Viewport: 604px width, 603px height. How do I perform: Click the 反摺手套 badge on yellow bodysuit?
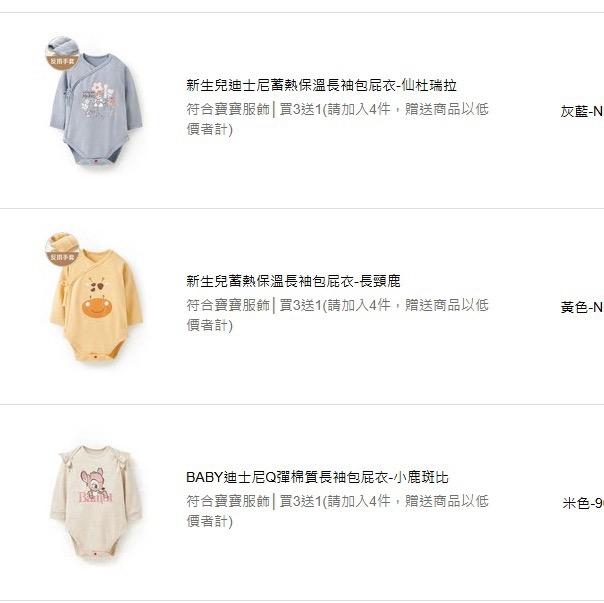[62, 249]
